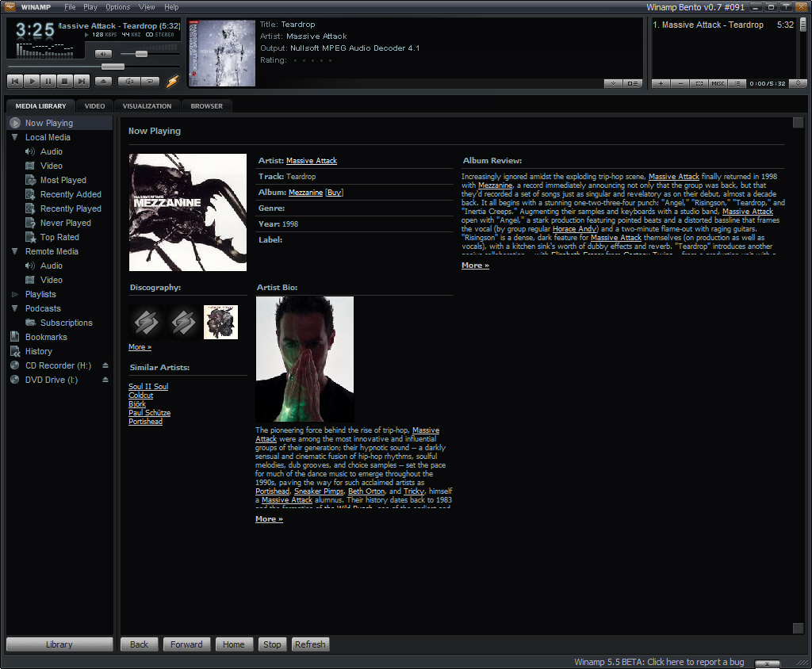Open Local Media Video view
812x669 pixels.
(x=52, y=166)
